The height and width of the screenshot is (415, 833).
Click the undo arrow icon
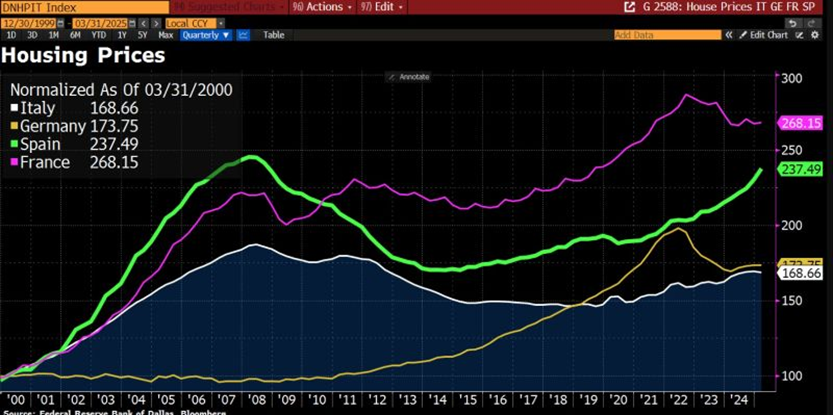tap(792, 22)
